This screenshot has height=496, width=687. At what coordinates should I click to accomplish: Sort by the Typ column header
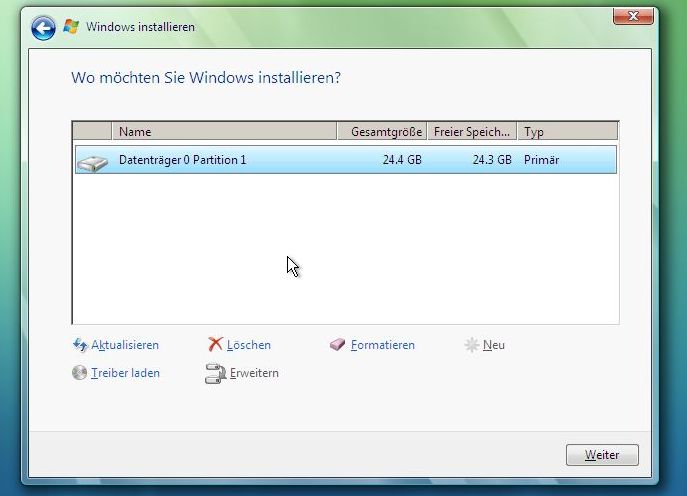click(568, 131)
